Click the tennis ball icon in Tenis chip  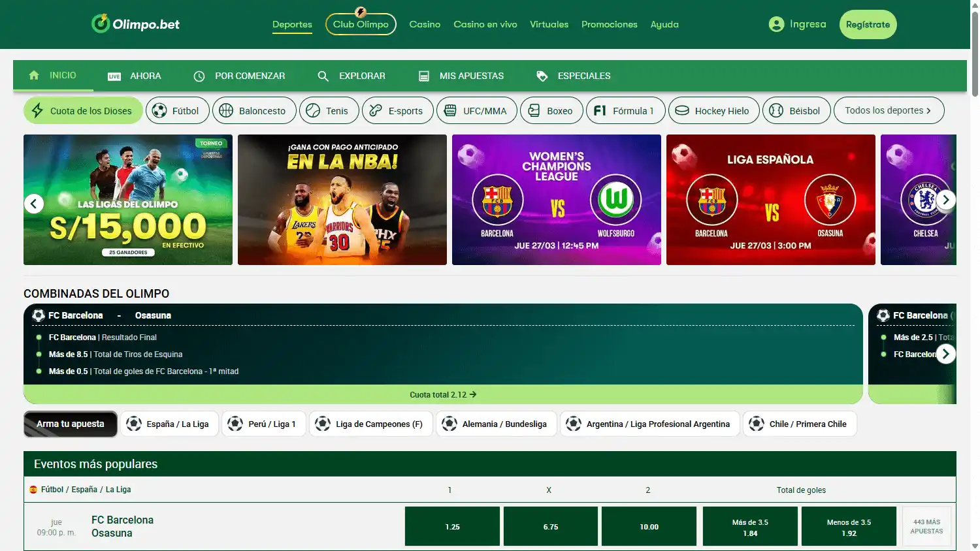[313, 111]
